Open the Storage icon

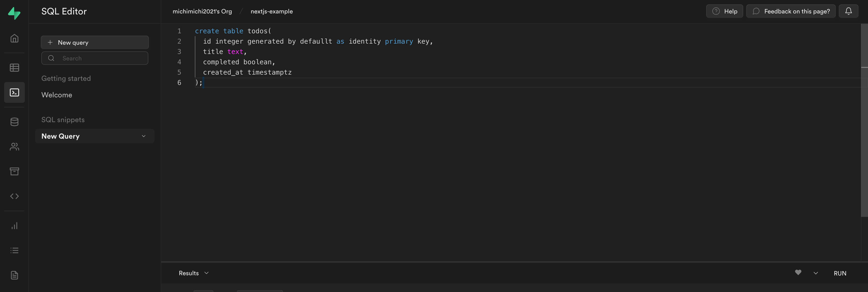coord(14,171)
